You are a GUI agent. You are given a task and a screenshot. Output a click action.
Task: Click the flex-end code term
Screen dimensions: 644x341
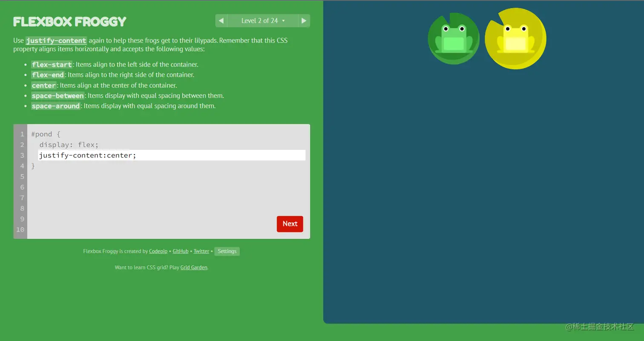click(48, 75)
